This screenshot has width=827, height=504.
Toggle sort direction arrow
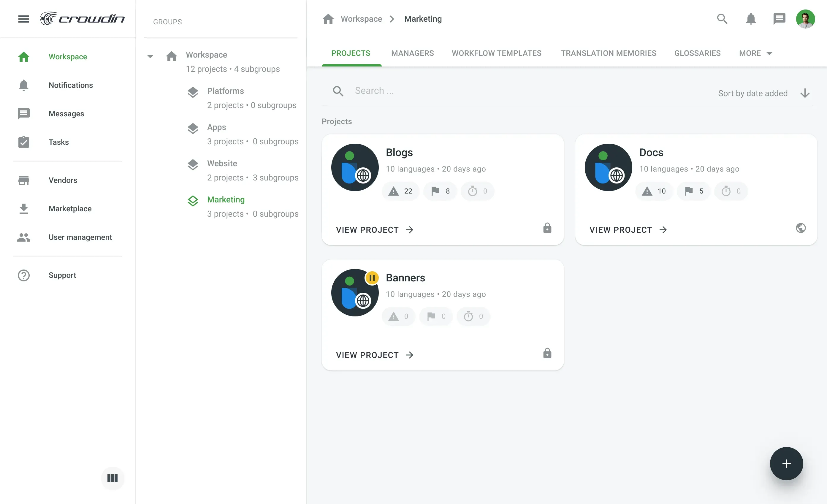coord(804,93)
